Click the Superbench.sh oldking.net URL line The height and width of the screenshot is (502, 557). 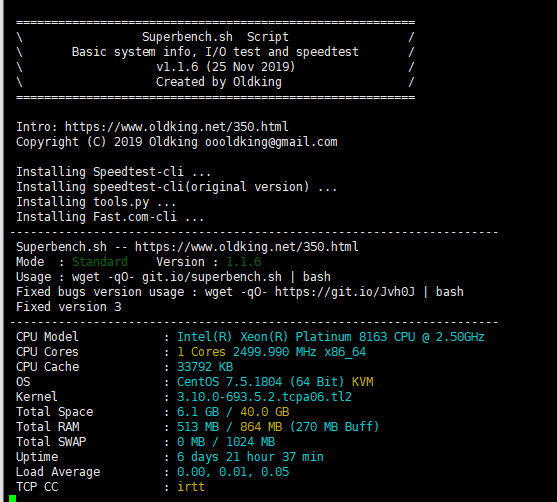coord(187,247)
